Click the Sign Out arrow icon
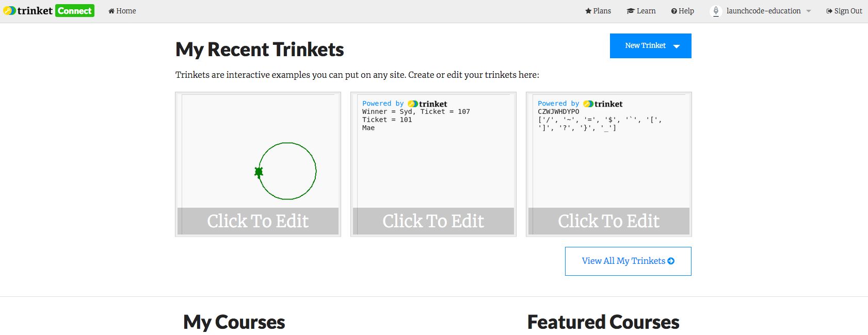Image resolution: width=868 pixels, height=335 pixels. click(x=829, y=11)
